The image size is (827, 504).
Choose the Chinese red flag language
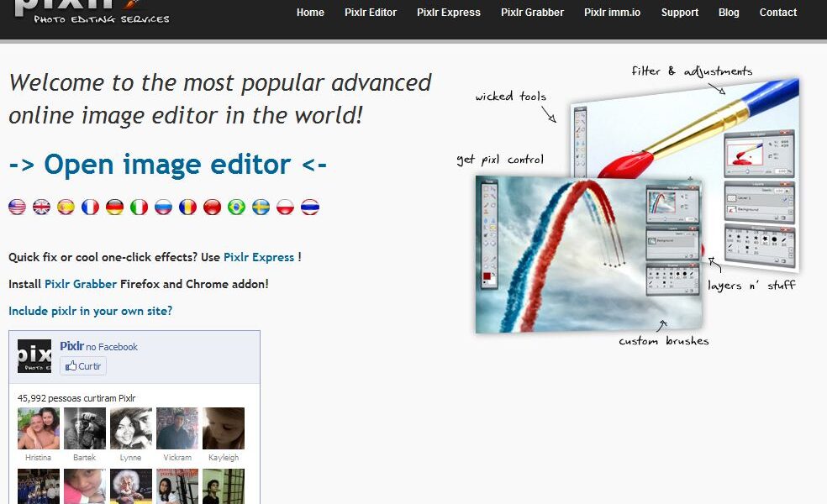212,207
